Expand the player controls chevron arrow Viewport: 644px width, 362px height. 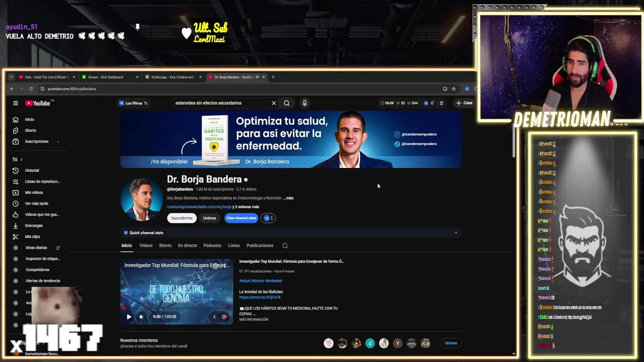pos(214,317)
